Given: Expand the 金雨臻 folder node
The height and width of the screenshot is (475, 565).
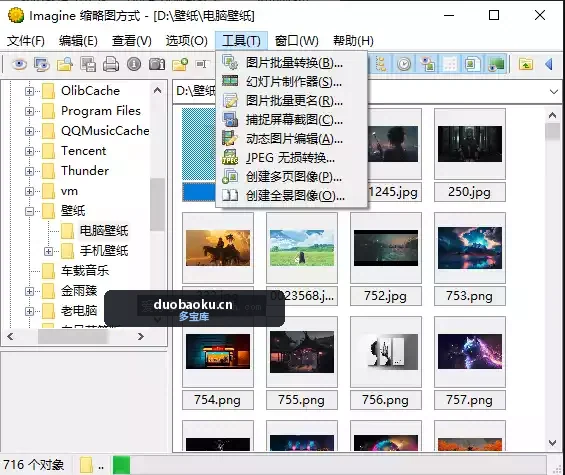Looking at the screenshot, I should coord(30,291).
